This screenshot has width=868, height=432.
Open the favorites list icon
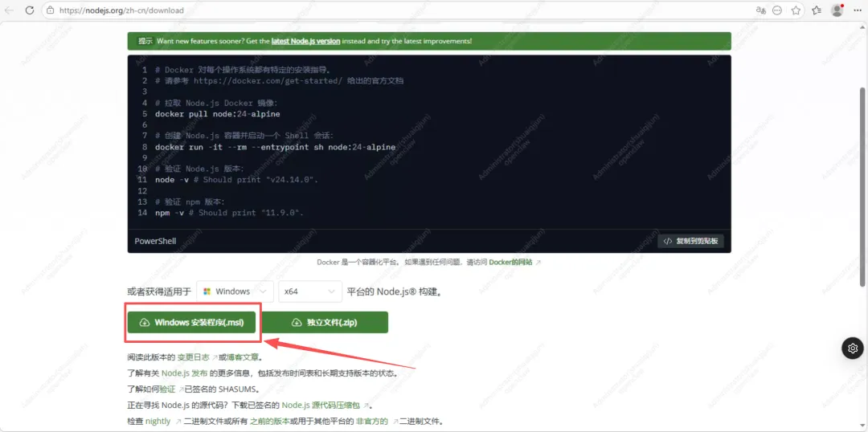tap(817, 10)
